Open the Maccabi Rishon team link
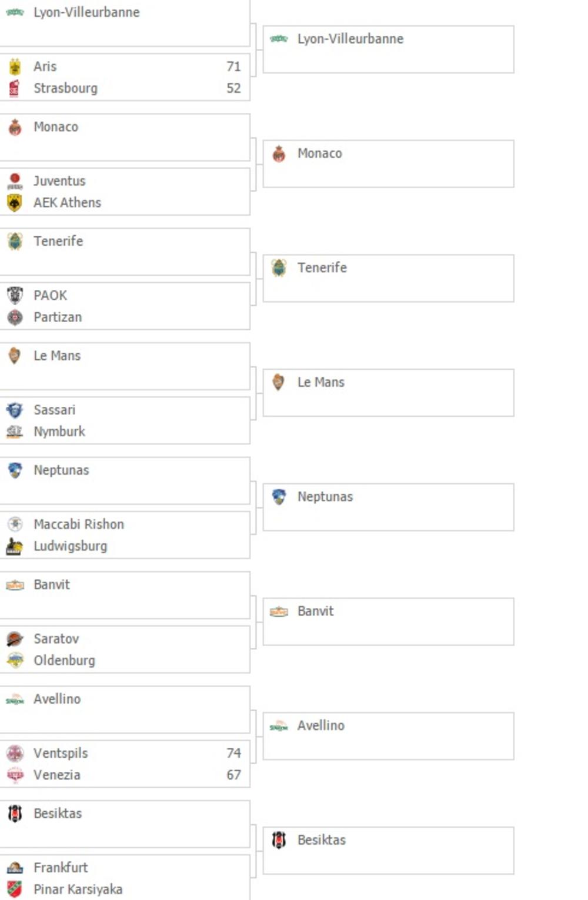The width and height of the screenshot is (588, 900). 79,524
